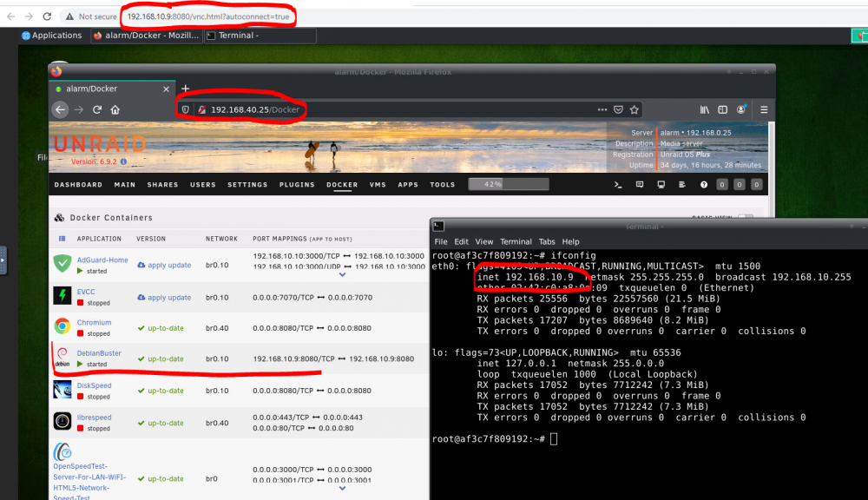
Task: Click the Firefox tracking protection shield icon
Action: pos(186,109)
